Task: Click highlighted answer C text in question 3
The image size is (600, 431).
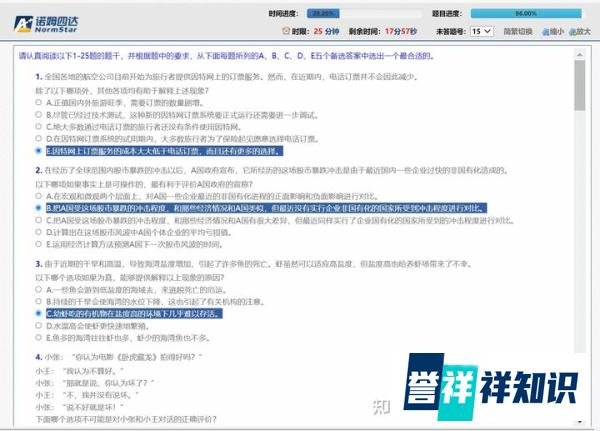Action: coord(134,314)
